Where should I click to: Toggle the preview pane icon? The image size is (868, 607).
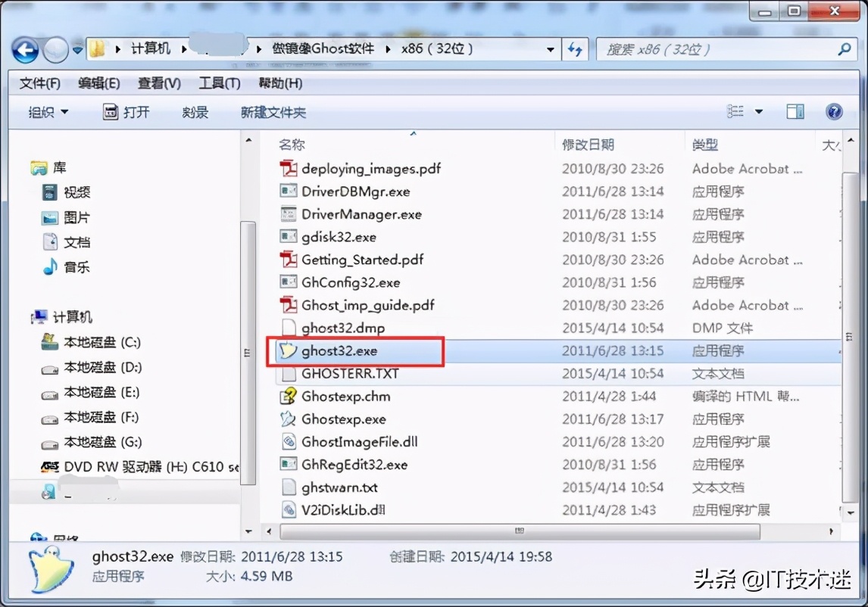pyautogui.click(x=795, y=112)
